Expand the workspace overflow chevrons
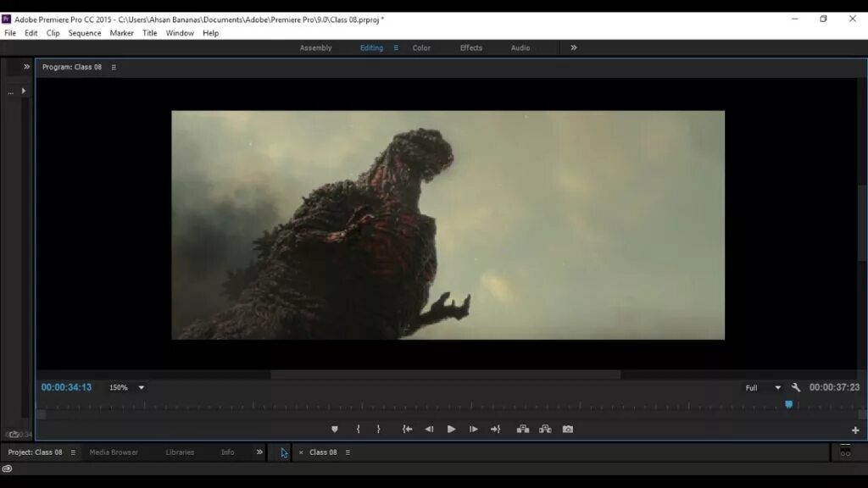868x488 pixels. coord(574,48)
